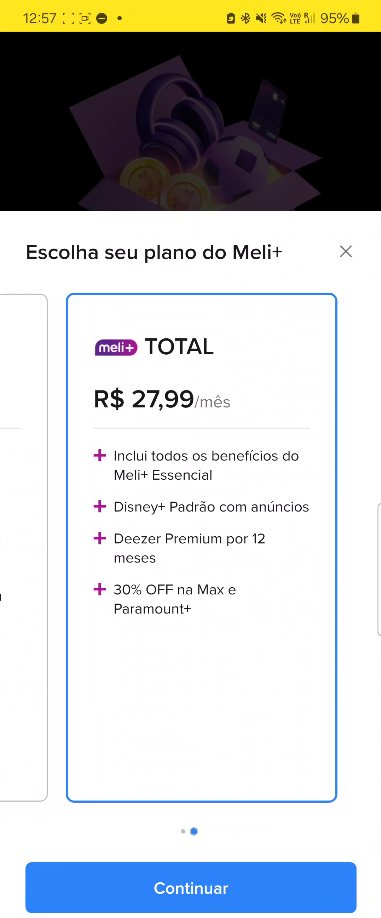Tap the plus icon beside Disney+ benefit
Image resolution: width=381 pixels, height=918 pixels.
99,506
